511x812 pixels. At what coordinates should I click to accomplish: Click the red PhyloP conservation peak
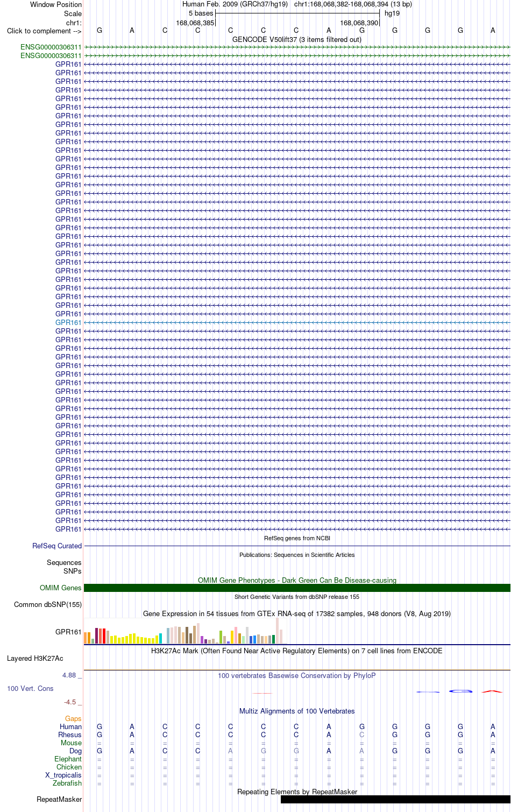click(492, 691)
